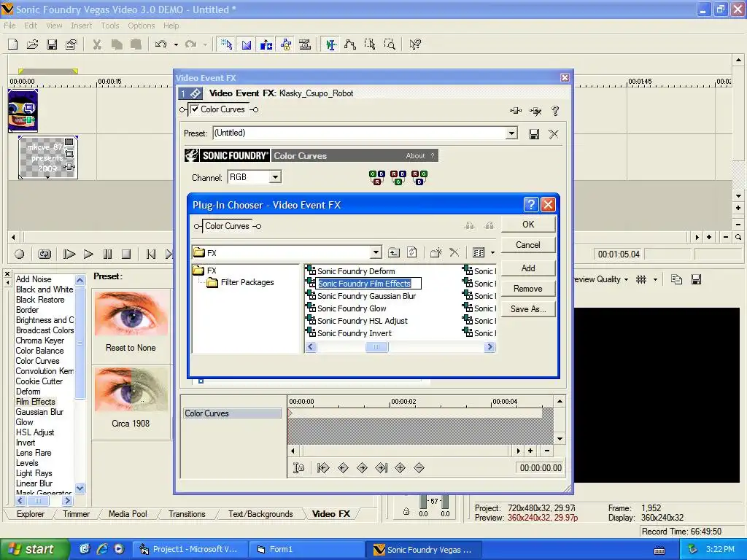Click the Loop Playback button
Image resolution: width=747 pixels, height=560 pixels.
tap(44, 254)
